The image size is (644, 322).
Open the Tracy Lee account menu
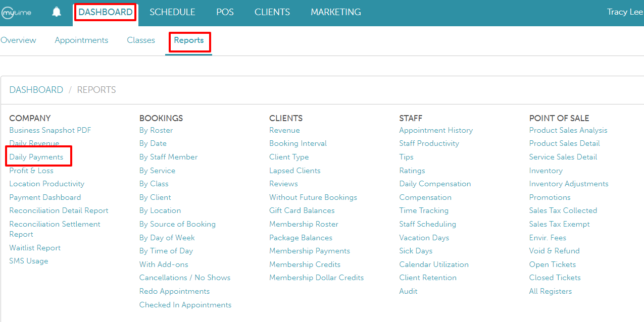pos(625,12)
